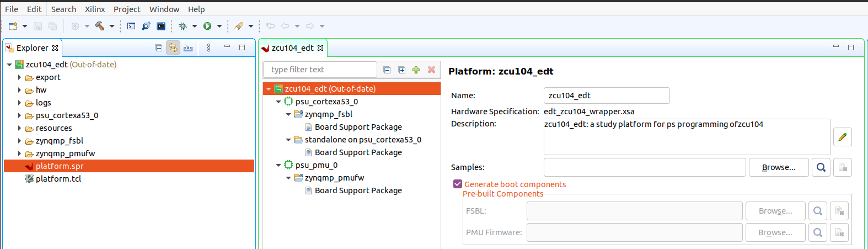The image size is (868, 249).
Task: Open the Debug dropdown arrow
Action: 195,26
